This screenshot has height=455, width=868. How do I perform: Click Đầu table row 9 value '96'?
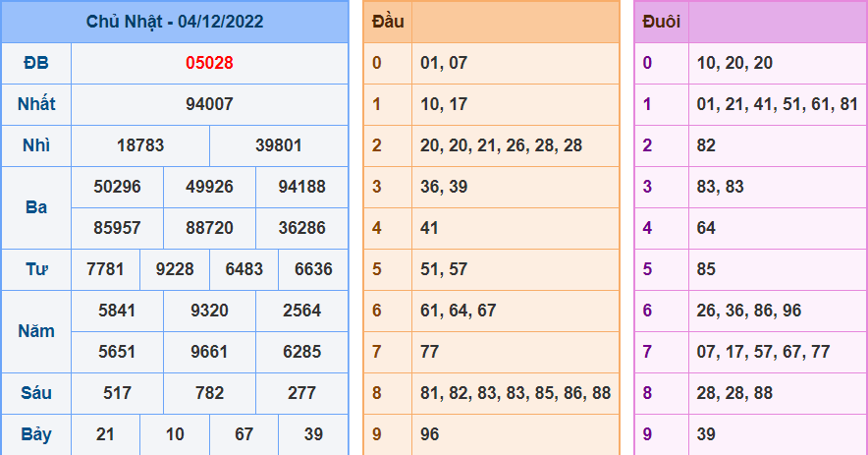[429, 434]
